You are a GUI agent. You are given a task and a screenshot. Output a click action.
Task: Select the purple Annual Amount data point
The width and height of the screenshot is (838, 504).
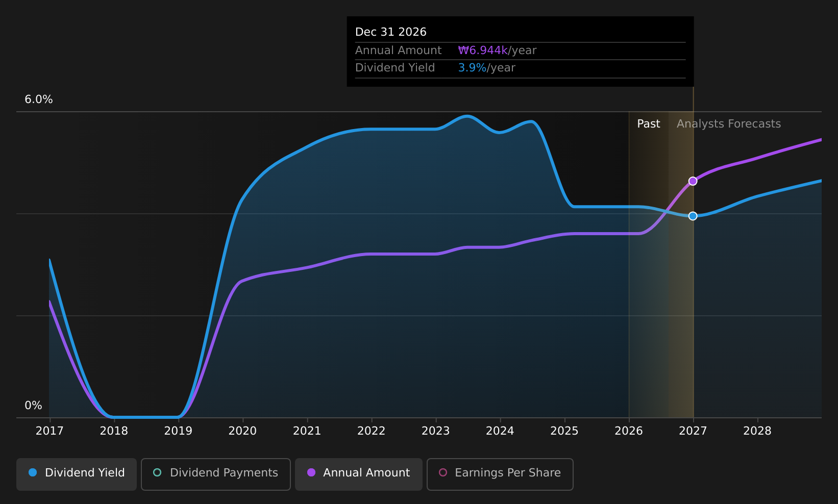[693, 181]
